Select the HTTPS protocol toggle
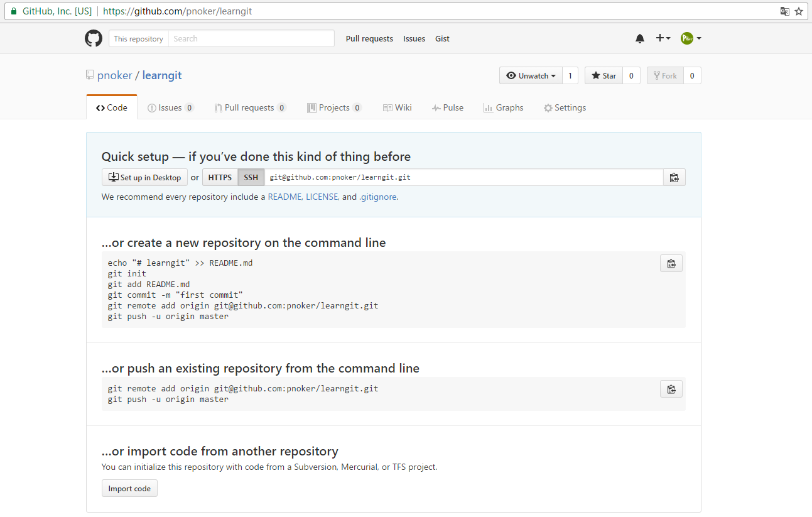 tap(220, 177)
